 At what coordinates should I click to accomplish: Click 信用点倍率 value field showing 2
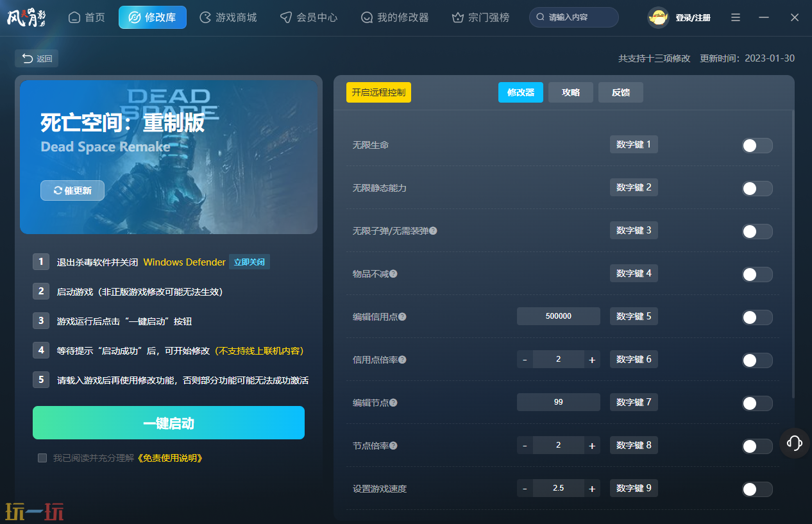coord(559,360)
